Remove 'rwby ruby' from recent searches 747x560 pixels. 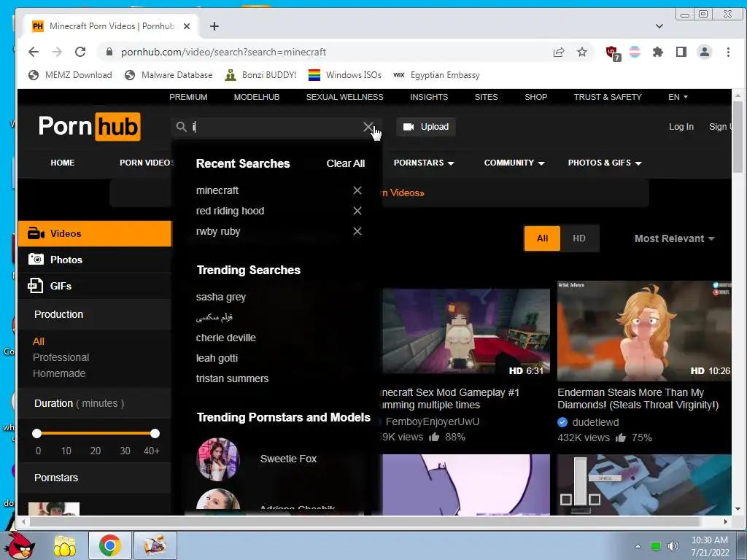(357, 231)
